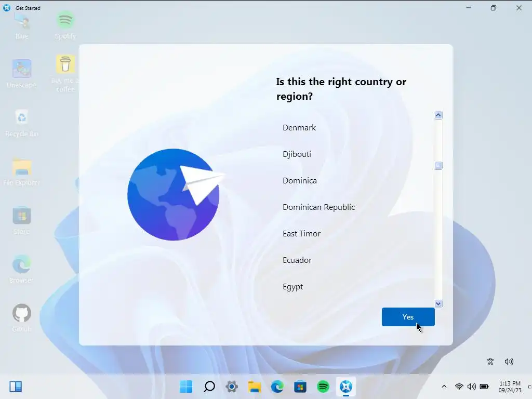Launch Edge from the taskbar
Viewport: 532px width, 399px height.
pos(277,387)
